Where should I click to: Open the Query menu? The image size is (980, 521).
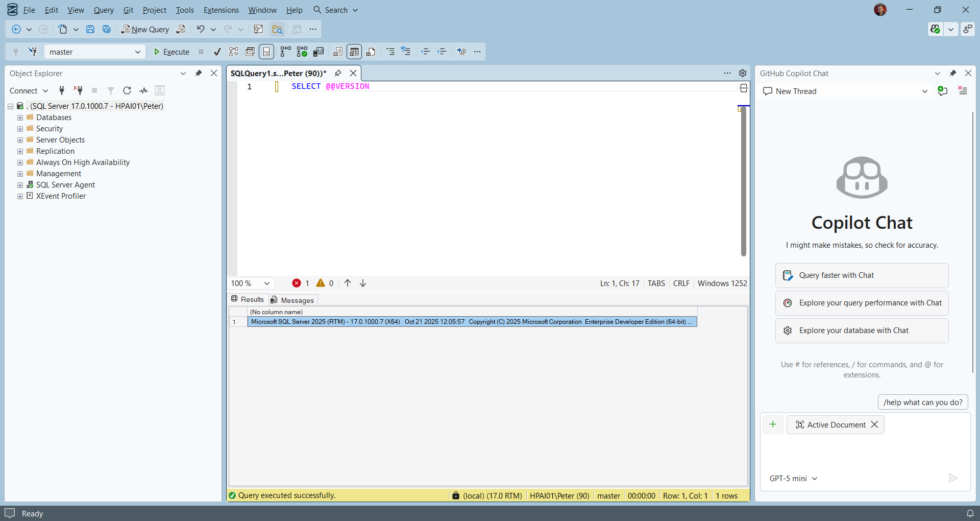coord(104,10)
